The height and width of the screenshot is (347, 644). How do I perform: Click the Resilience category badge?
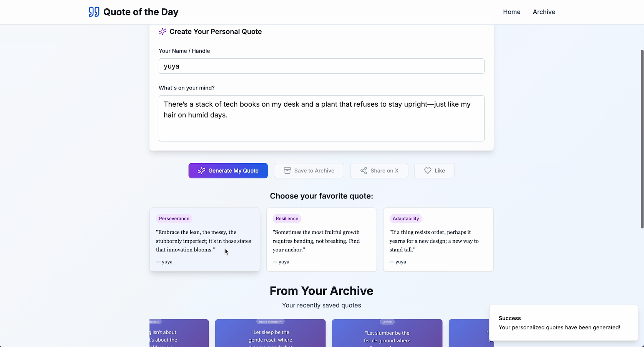tap(287, 218)
